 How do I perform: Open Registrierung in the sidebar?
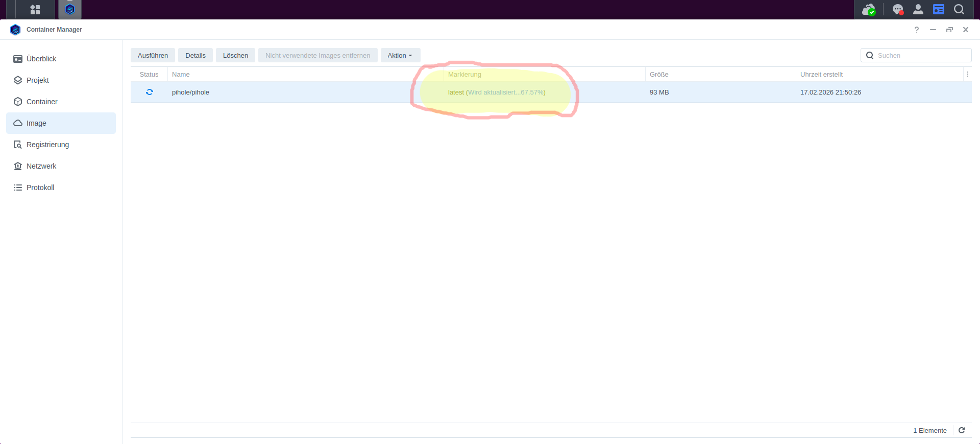[47, 145]
